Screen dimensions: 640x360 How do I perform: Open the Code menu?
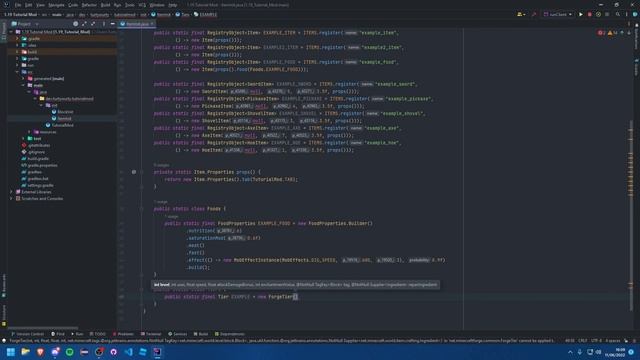[x=73, y=5]
